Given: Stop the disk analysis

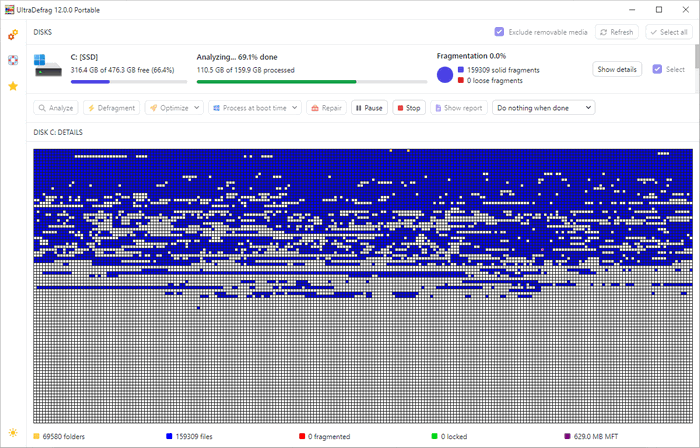Looking at the screenshot, I should (x=408, y=107).
